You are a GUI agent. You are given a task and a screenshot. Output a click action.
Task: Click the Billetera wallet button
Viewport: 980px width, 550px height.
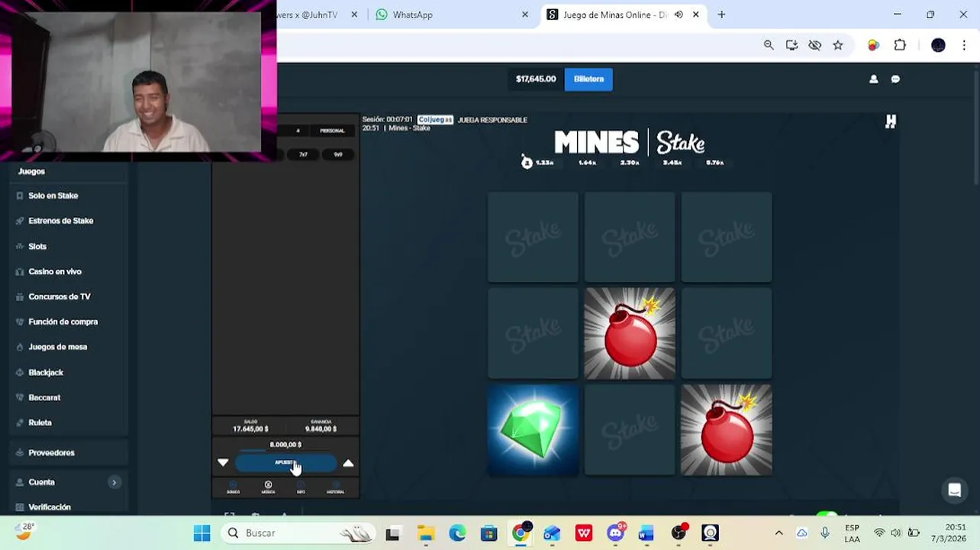click(x=588, y=79)
